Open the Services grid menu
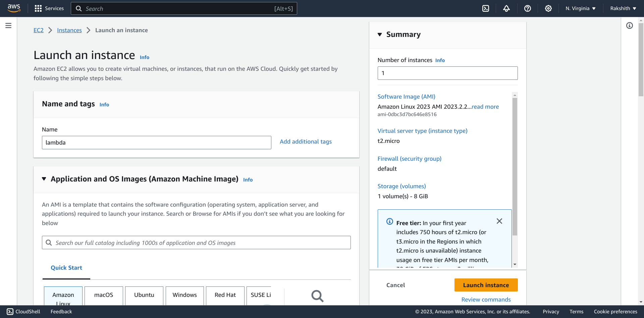Viewport: 644px width, 318px height. tap(49, 8)
